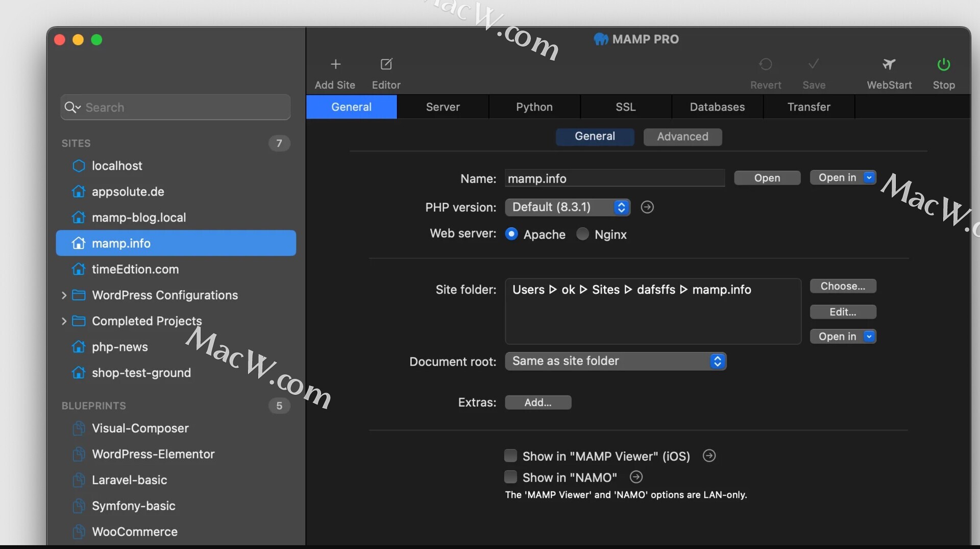This screenshot has width=980, height=549.
Task: Click arrow icon next to NAMO option
Action: (x=636, y=477)
